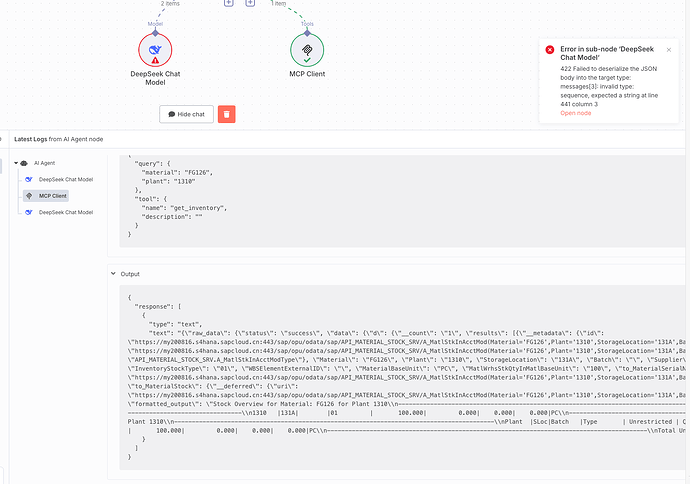Delete with the red trash button
The image size is (690, 484).
tap(227, 114)
